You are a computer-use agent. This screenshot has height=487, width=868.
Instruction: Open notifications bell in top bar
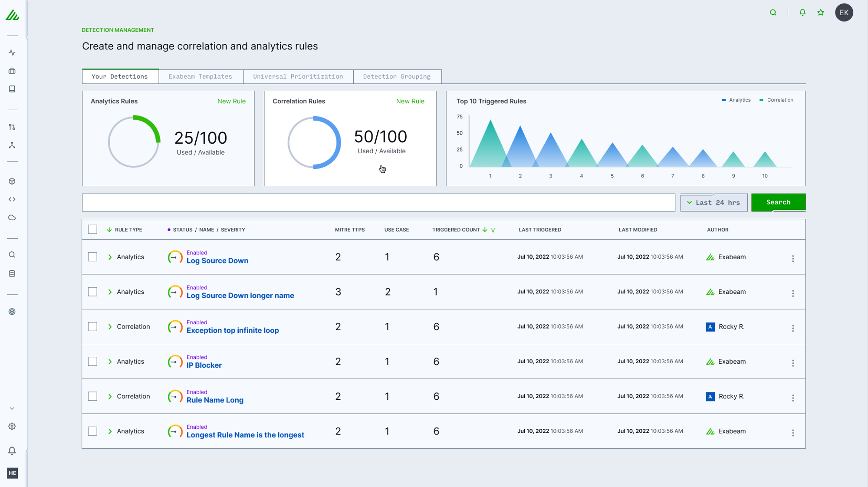pos(802,13)
